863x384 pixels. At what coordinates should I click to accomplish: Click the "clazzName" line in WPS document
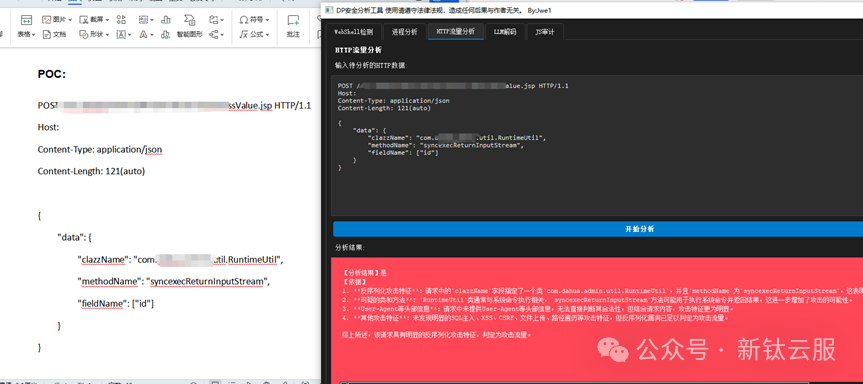tap(181, 260)
